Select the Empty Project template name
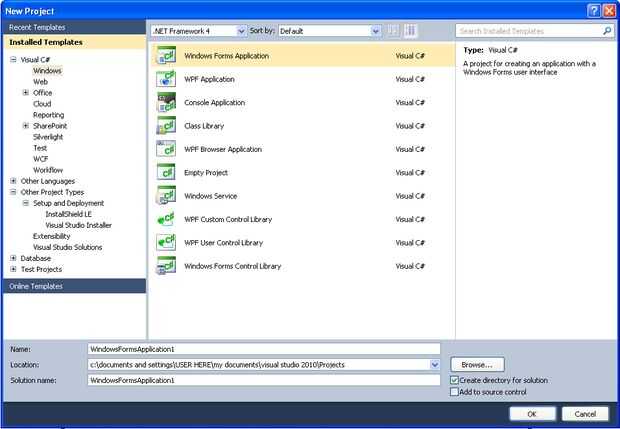Screen dimensions: 620x429 [206, 172]
